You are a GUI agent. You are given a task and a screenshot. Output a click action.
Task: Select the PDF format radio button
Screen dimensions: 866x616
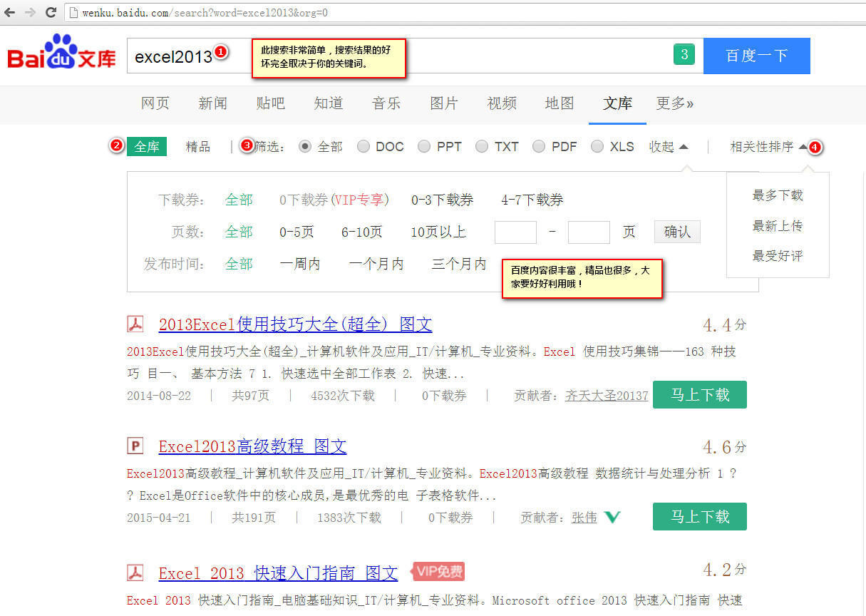(x=539, y=146)
